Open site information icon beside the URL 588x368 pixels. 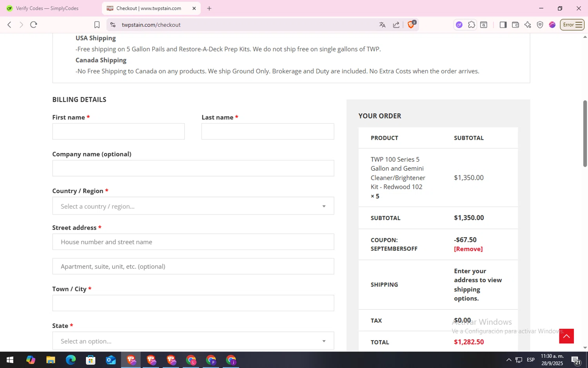(113, 25)
